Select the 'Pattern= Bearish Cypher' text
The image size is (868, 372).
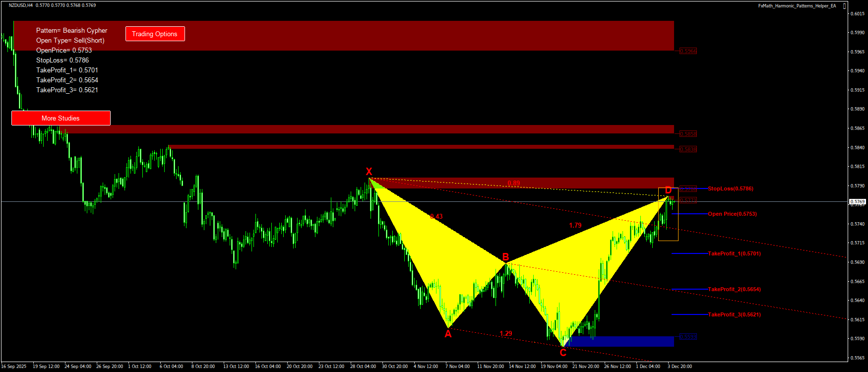(71, 30)
